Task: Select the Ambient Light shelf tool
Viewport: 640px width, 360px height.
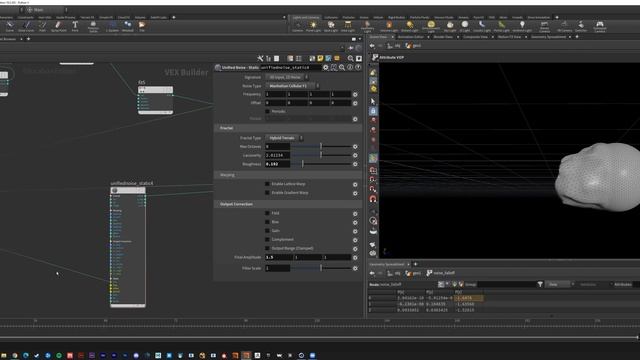Action: [522, 27]
